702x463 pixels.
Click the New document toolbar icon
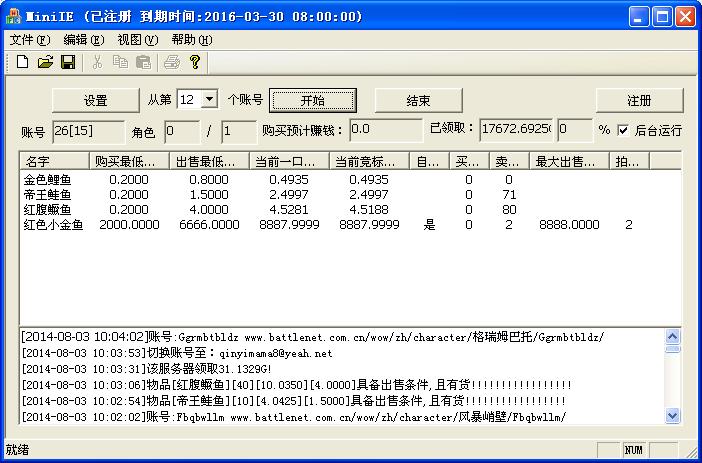22,62
